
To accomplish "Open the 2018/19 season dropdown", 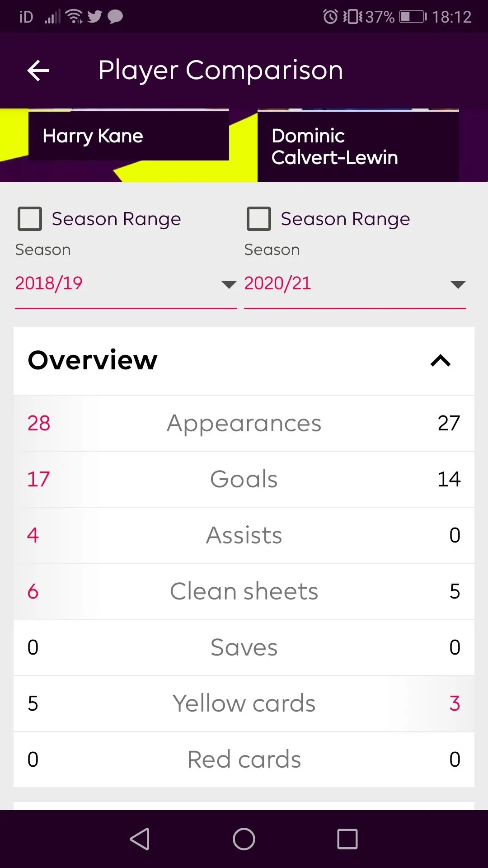I will point(126,284).
